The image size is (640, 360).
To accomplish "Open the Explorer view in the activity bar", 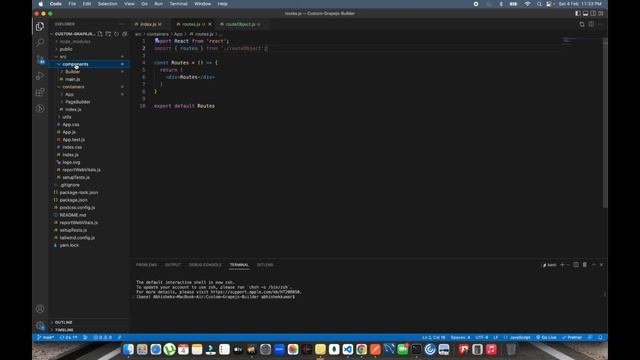I will pyautogui.click(x=40, y=27).
